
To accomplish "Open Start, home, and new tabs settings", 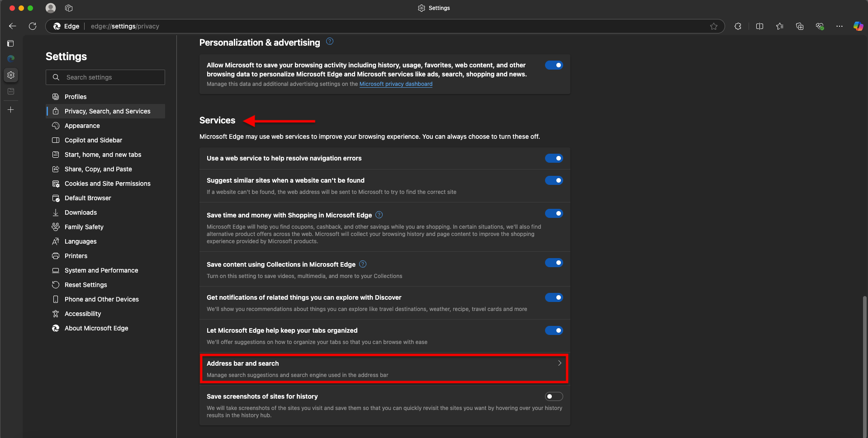I will pyautogui.click(x=105, y=155).
